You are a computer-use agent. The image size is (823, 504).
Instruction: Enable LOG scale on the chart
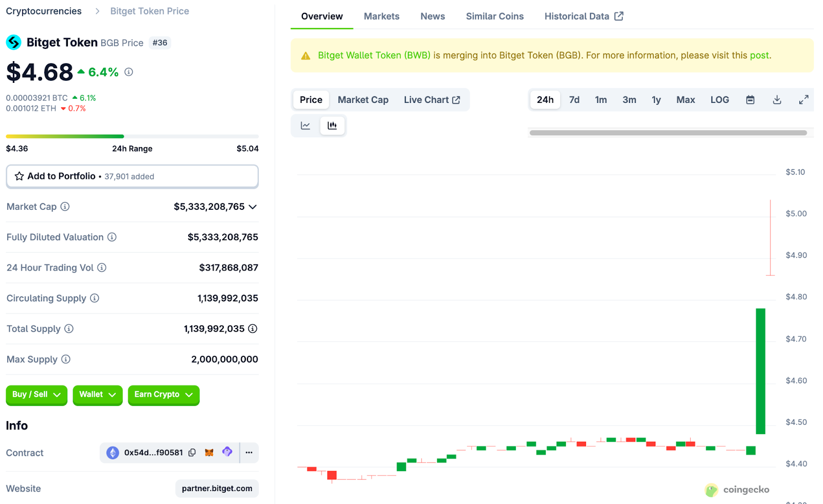719,99
